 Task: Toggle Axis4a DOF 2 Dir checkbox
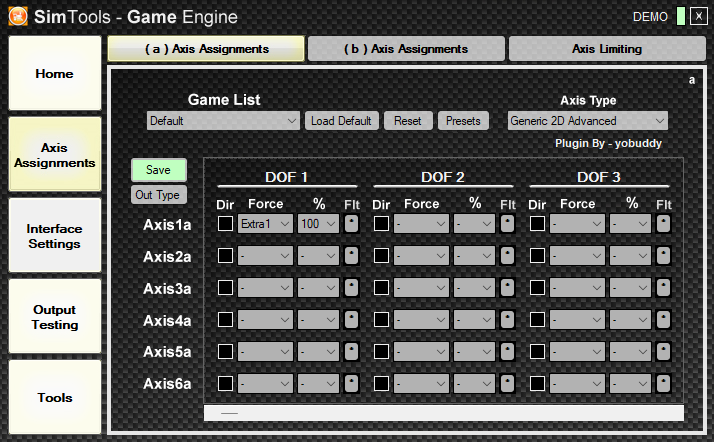pos(381,320)
